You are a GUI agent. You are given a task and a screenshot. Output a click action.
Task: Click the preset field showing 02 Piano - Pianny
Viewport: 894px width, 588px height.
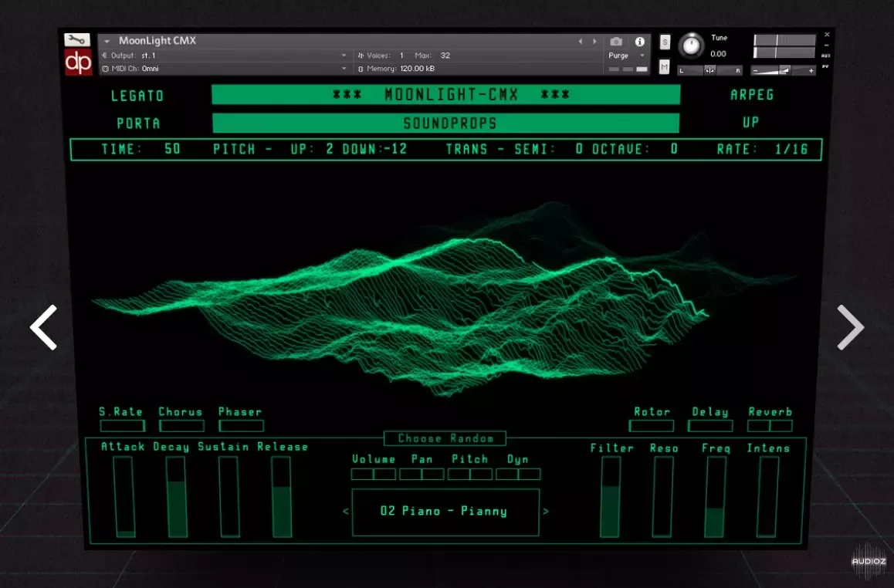[x=445, y=511]
